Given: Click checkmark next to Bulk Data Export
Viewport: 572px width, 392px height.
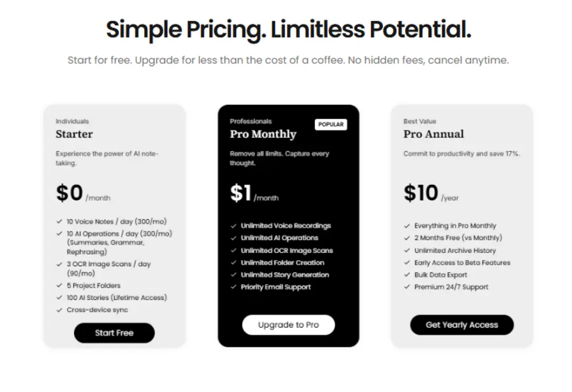Looking at the screenshot, I should tap(407, 275).
